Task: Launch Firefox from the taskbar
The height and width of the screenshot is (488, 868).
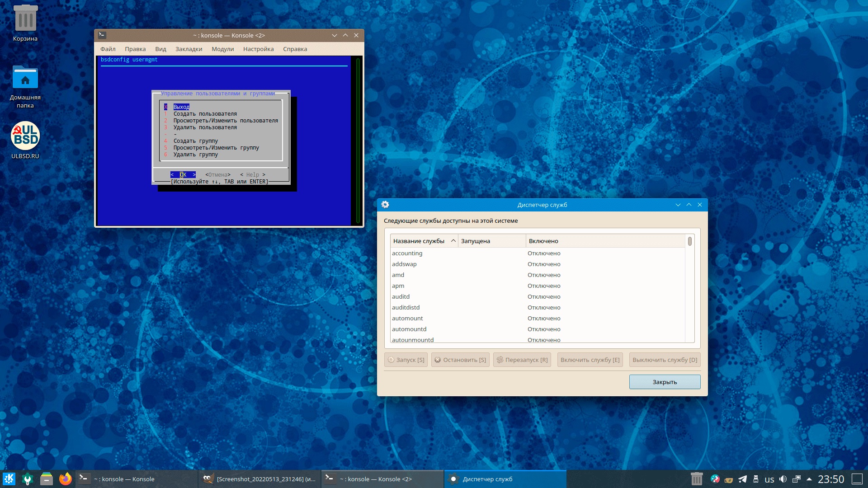Action: [66, 479]
